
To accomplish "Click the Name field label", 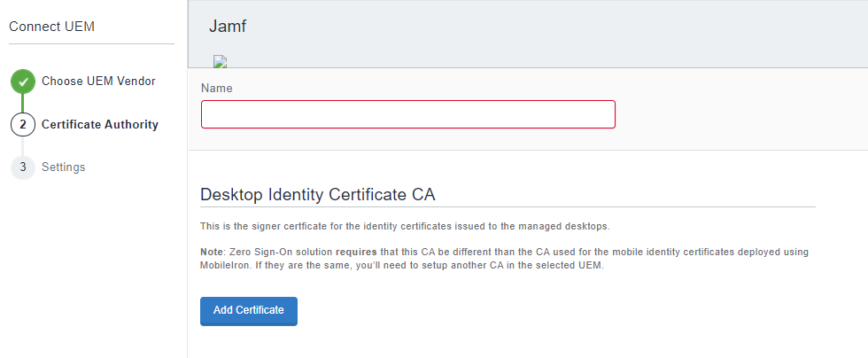I will (217, 89).
